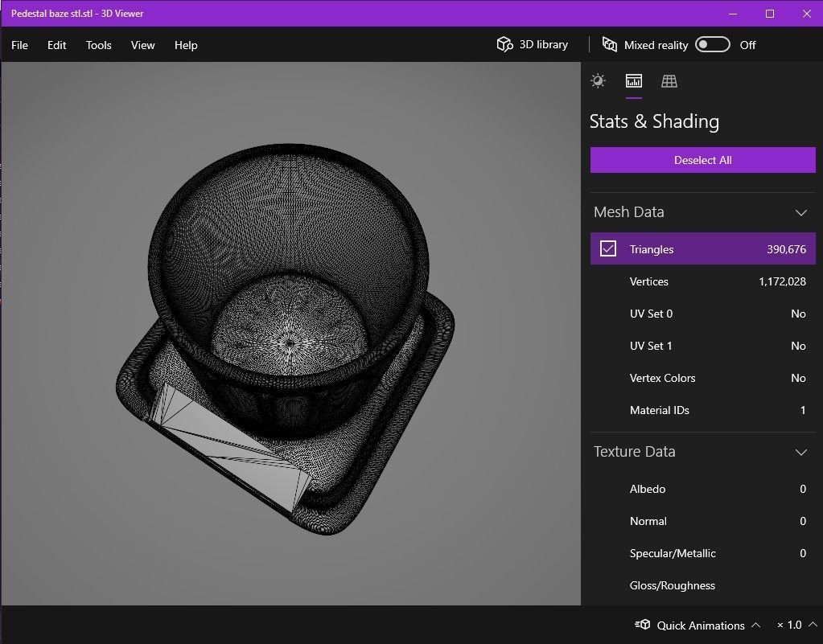Click the Vertices count 1,172,028
Viewport: 823px width, 644px height.
click(x=782, y=281)
